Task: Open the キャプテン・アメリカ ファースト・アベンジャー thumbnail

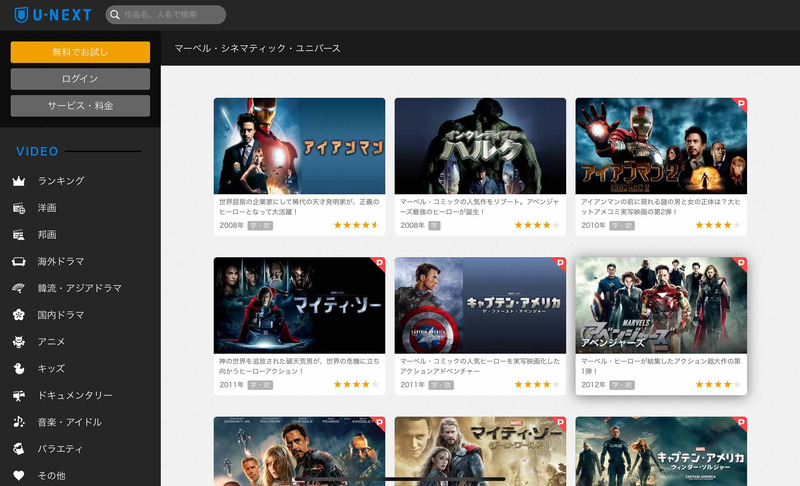Action: coord(480,305)
